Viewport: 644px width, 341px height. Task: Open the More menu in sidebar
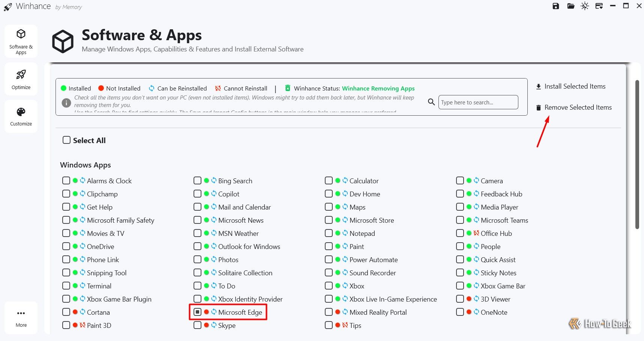point(21,318)
